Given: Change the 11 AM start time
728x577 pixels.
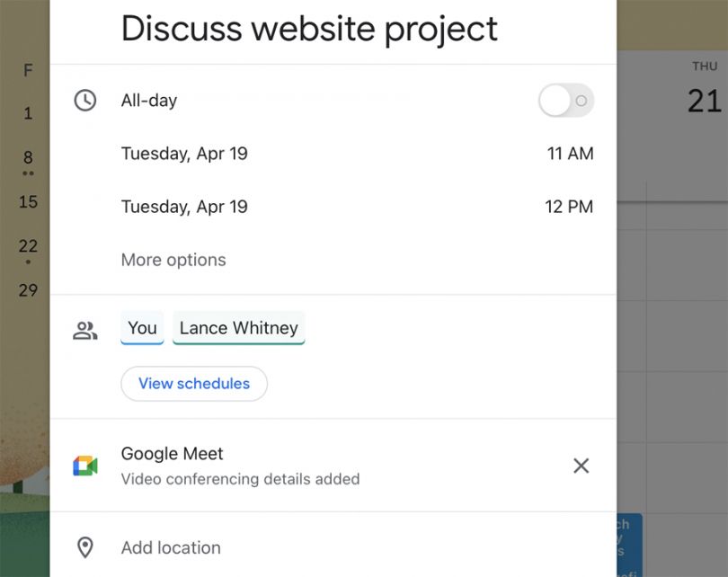Looking at the screenshot, I should pos(570,154).
